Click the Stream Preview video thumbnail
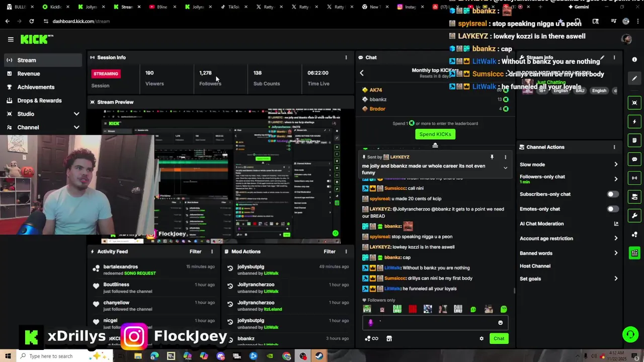644x362 pixels. coord(221,176)
